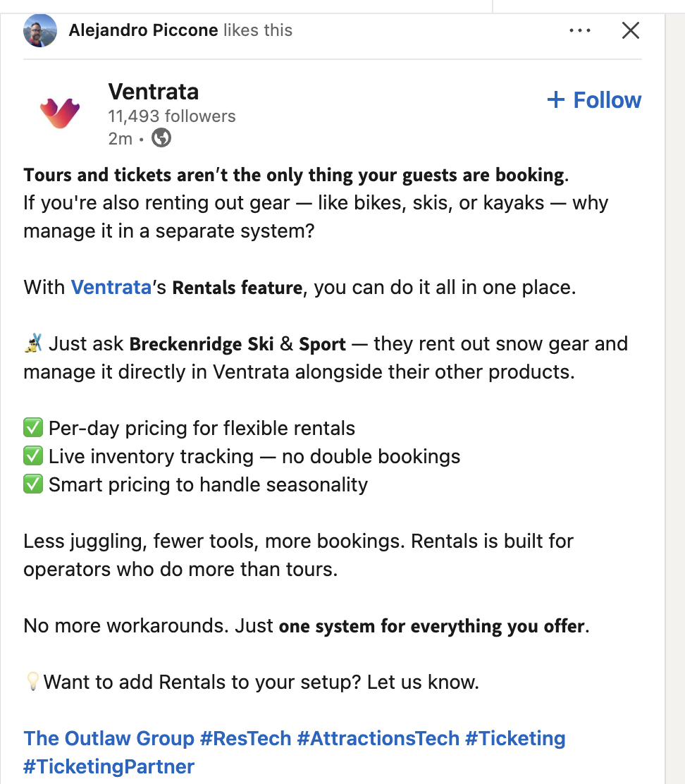This screenshot has width=685, height=784.
Task: Dismiss the post with the X icon
Action: click(631, 30)
